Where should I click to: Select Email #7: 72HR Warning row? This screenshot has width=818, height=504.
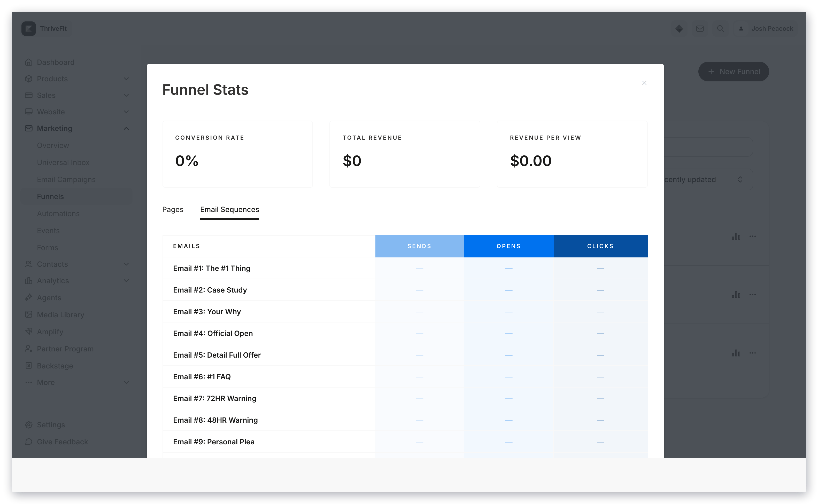(x=405, y=398)
